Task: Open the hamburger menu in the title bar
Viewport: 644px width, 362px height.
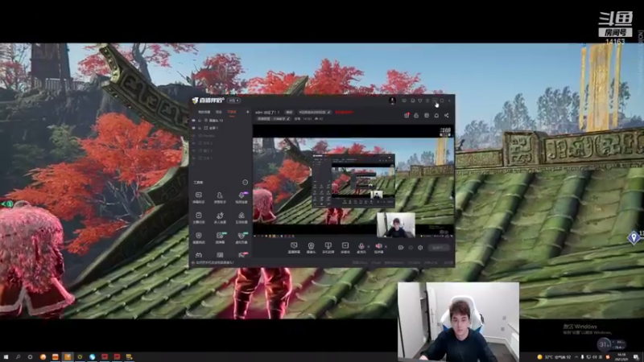Action: coord(427,101)
